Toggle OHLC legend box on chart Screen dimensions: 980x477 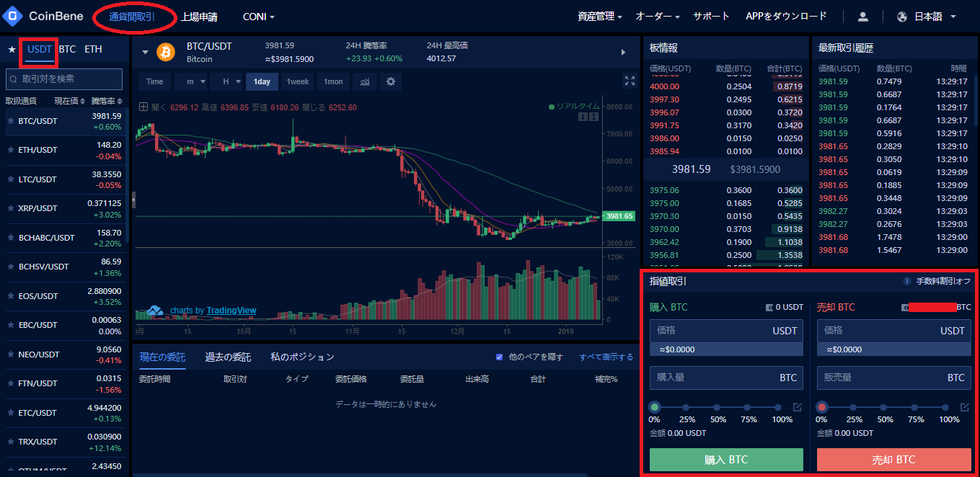[143, 107]
